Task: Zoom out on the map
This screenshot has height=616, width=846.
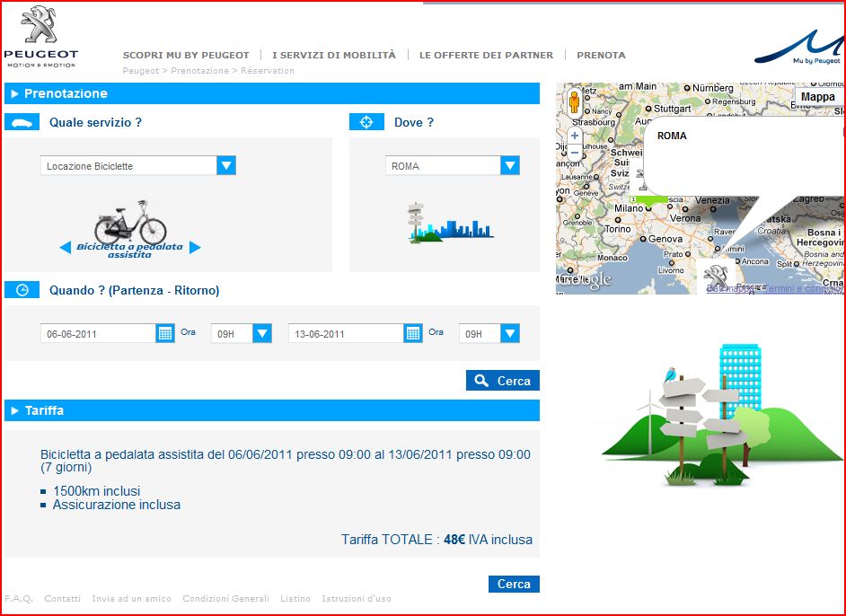Action: [x=575, y=153]
